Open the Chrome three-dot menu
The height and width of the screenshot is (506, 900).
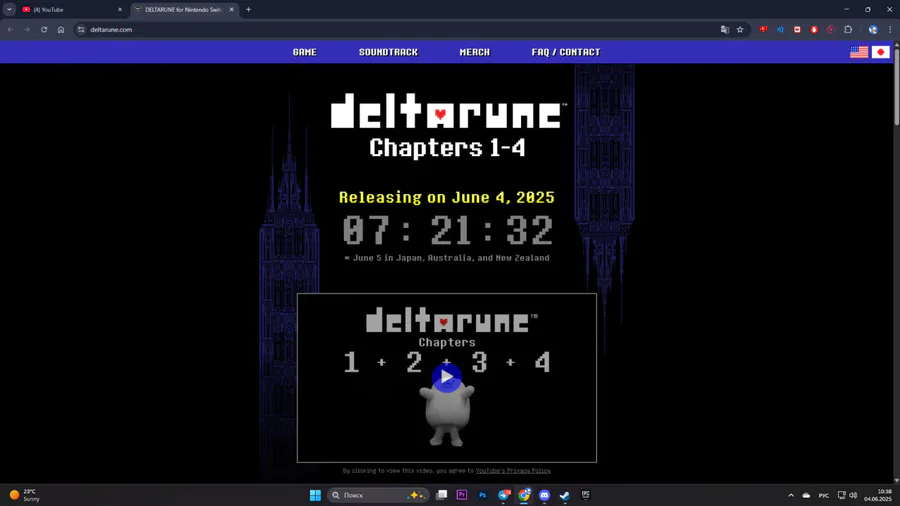[890, 29]
